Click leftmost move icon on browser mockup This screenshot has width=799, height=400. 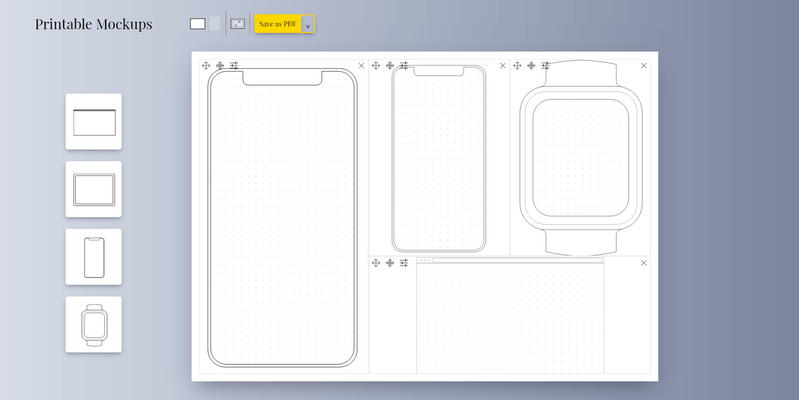coord(376,263)
